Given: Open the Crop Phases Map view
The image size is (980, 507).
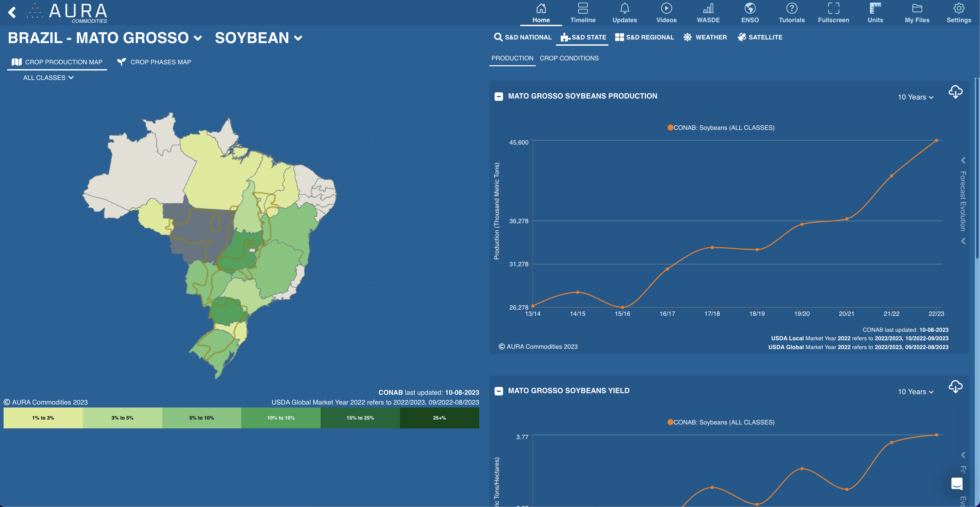Looking at the screenshot, I should [154, 62].
